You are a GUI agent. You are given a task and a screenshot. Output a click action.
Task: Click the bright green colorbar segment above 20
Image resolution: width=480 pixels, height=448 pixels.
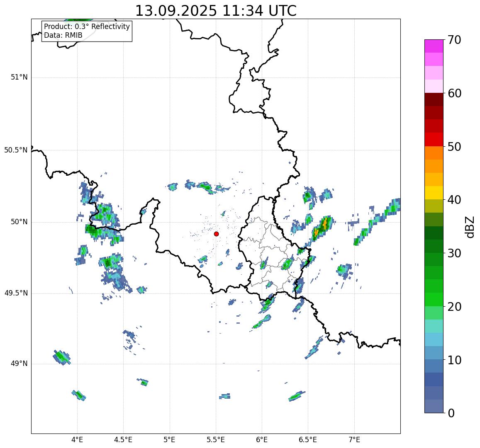(x=434, y=299)
